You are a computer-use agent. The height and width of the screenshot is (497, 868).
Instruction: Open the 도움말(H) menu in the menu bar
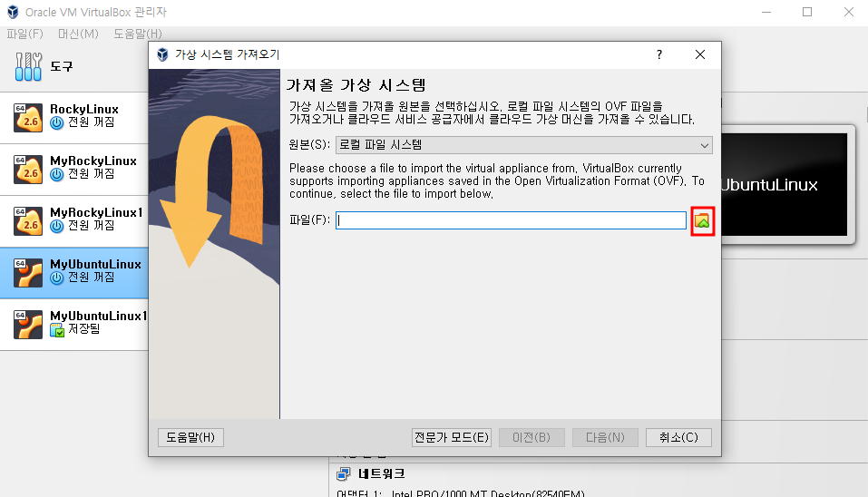pos(138,34)
